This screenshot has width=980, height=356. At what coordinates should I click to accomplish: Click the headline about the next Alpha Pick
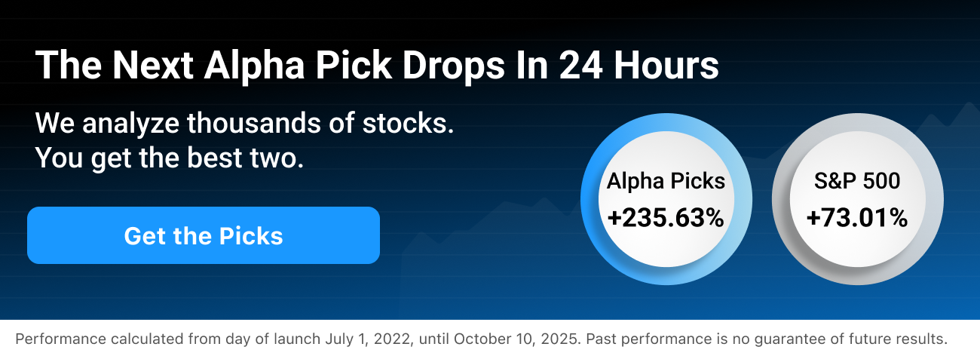[377, 66]
